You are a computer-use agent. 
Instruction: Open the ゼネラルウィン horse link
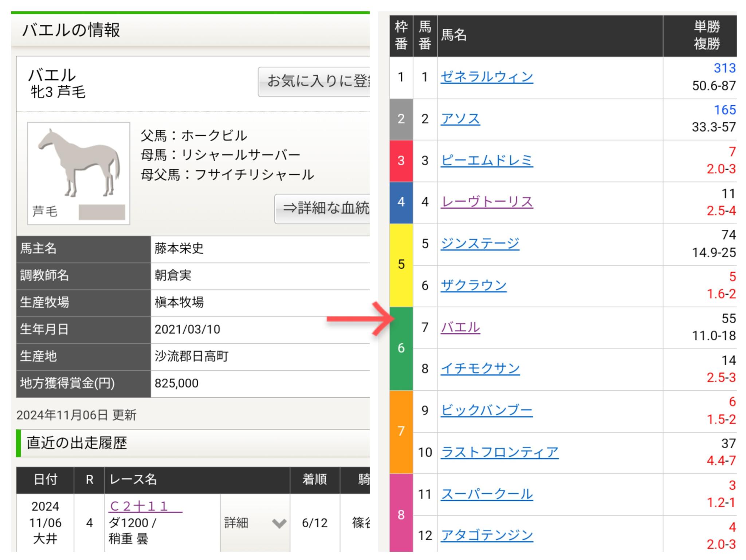[x=486, y=77]
